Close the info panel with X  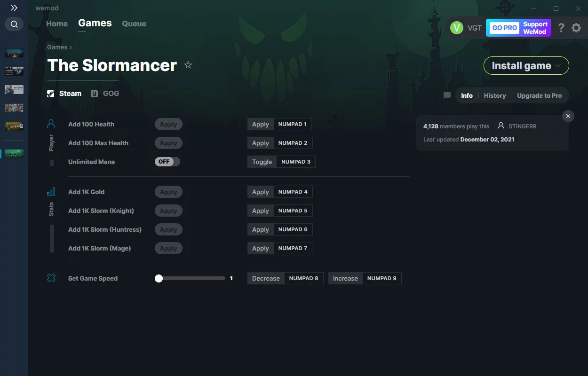point(568,116)
